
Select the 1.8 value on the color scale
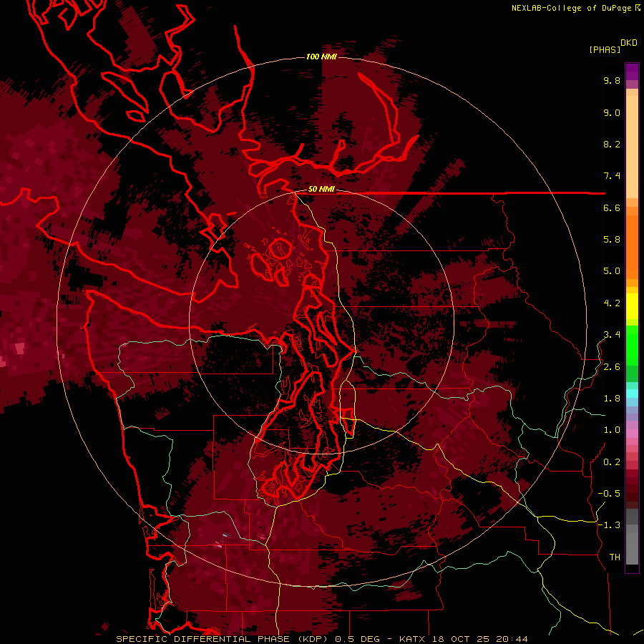[x=612, y=399]
